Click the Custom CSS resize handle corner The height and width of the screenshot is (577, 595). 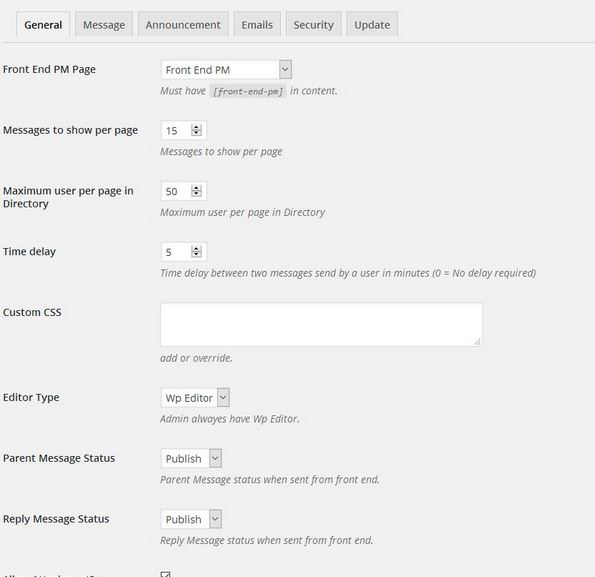(477, 342)
